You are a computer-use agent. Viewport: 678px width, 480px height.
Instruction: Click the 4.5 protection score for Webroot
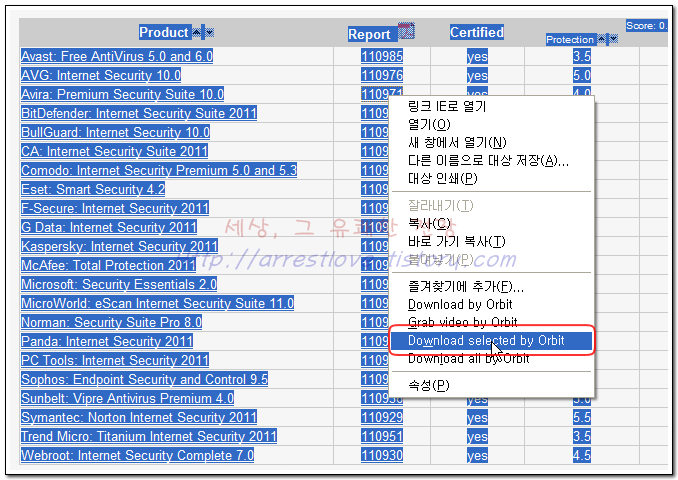(582, 455)
